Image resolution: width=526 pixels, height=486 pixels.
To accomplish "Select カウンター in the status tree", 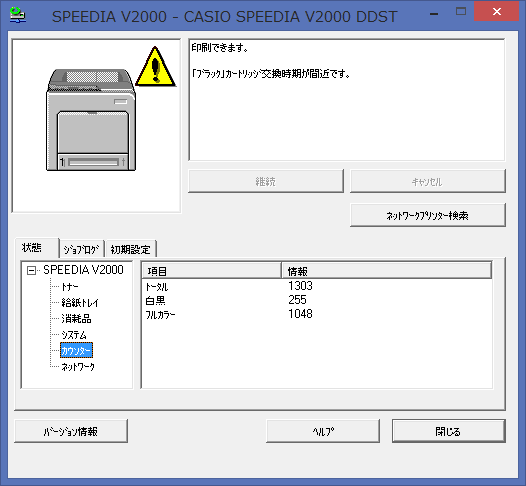I will pyautogui.click(x=76, y=350).
